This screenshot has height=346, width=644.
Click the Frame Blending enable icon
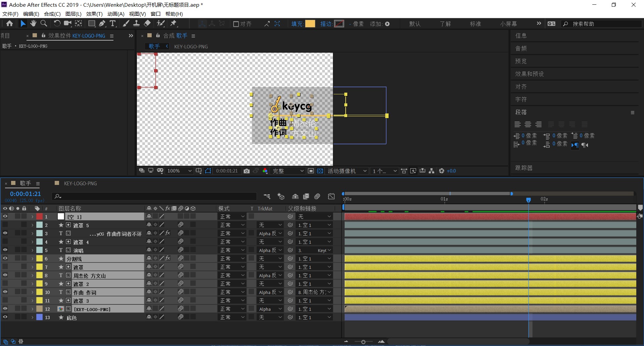[306, 196]
